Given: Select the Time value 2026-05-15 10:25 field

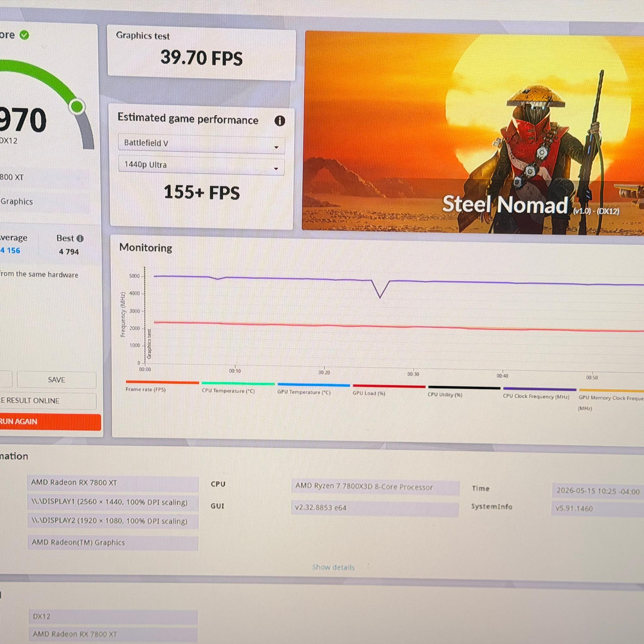Looking at the screenshot, I should [598, 491].
